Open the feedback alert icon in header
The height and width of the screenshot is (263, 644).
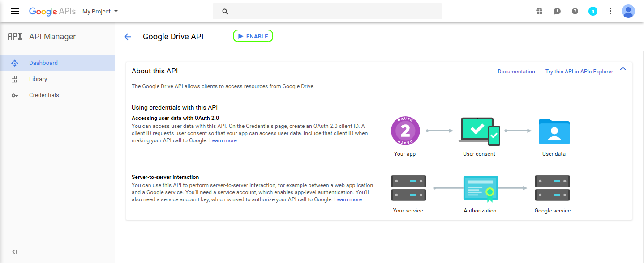557,11
